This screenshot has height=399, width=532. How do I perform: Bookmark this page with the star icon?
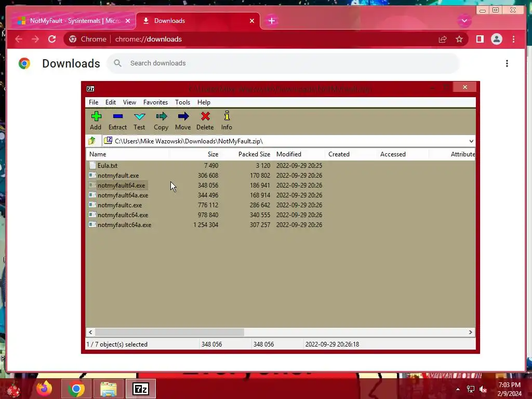[x=459, y=39]
